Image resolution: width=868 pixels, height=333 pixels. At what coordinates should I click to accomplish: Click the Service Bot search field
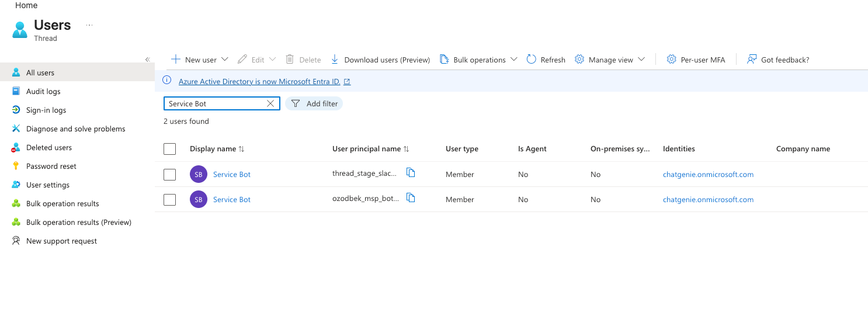[215, 103]
